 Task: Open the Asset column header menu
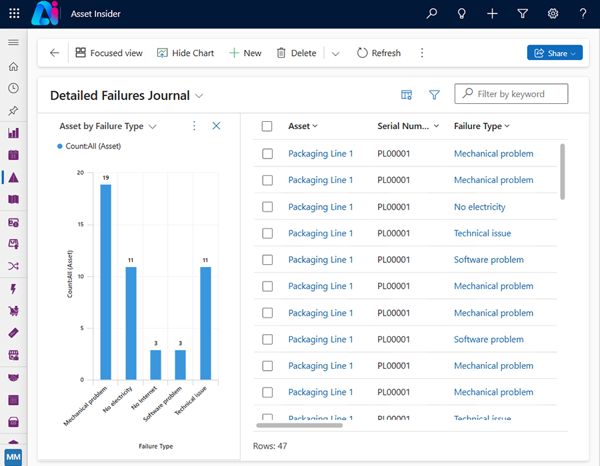click(303, 126)
